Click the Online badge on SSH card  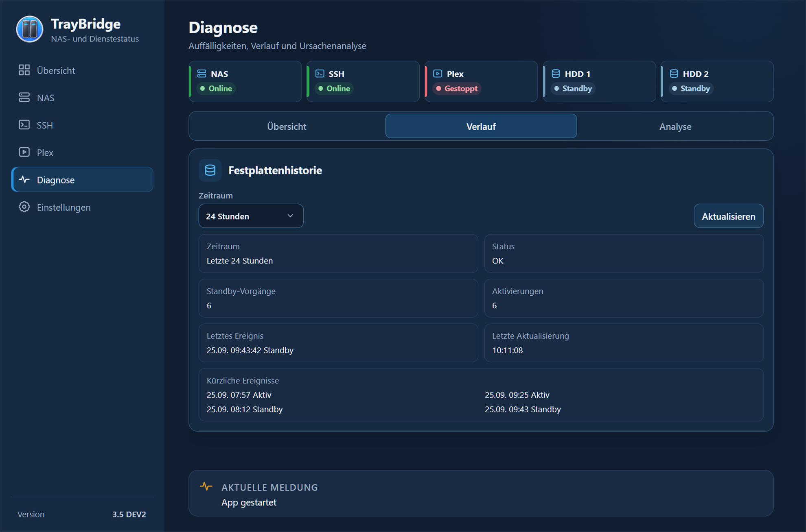(334, 88)
